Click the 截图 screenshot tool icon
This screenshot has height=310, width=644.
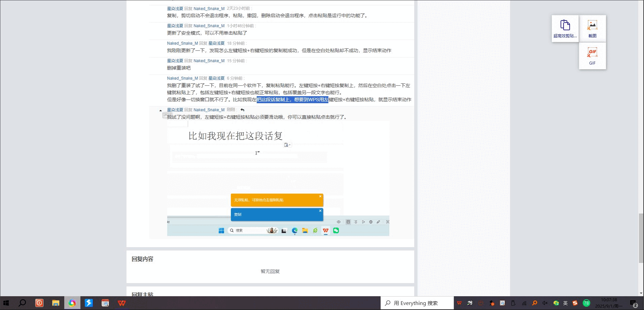[x=592, y=28]
